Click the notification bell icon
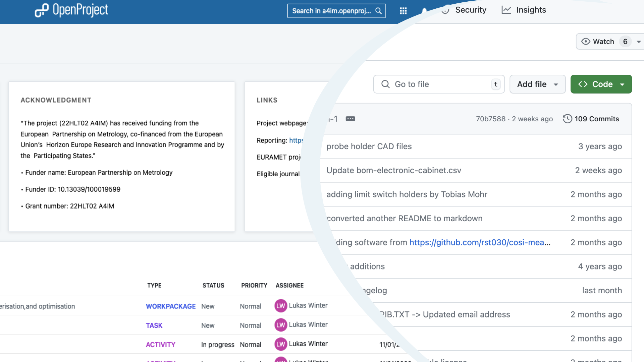The width and height of the screenshot is (644, 362). [424, 11]
